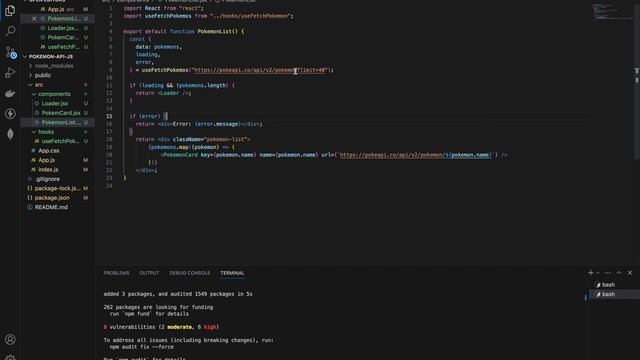640x360 pixels.
Task: Open the Search view in activity bar
Action: pyautogui.click(x=10, y=31)
